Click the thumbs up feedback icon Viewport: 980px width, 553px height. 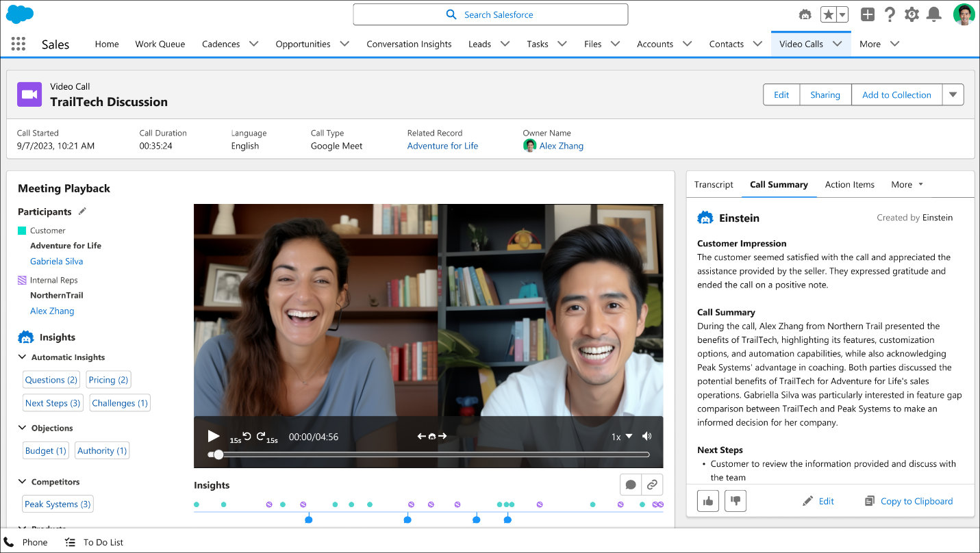pyautogui.click(x=708, y=501)
